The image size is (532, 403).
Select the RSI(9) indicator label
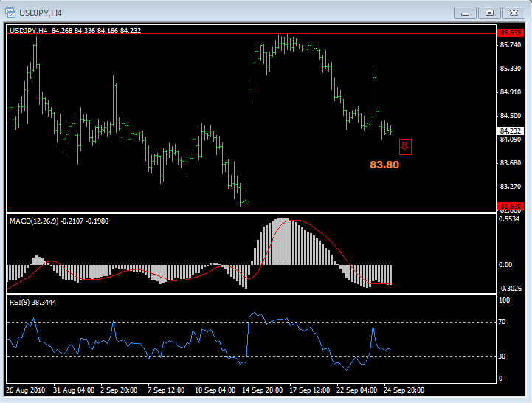coord(32,302)
